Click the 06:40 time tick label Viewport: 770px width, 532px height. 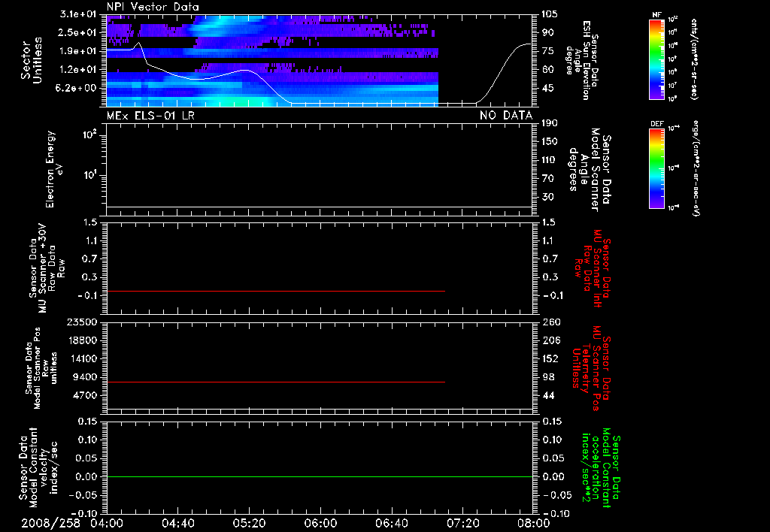pyautogui.click(x=391, y=523)
